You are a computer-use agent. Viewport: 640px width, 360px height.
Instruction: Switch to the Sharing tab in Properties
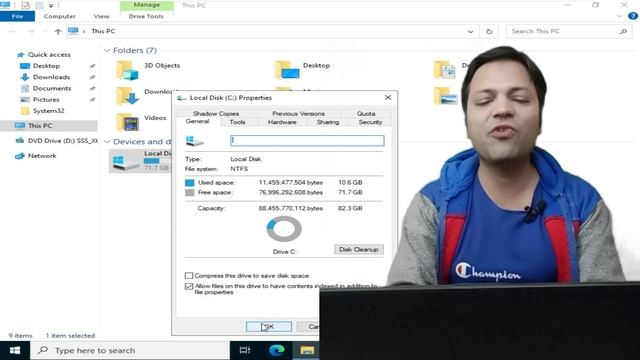pos(328,122)
